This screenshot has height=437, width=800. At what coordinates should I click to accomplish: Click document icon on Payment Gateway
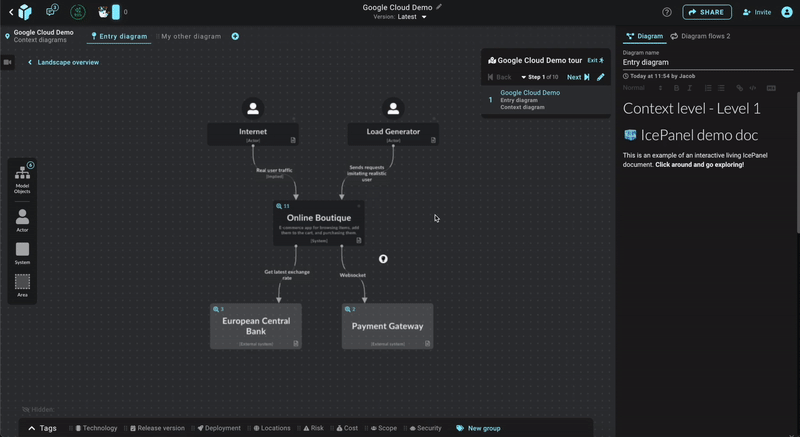point(428,344)
